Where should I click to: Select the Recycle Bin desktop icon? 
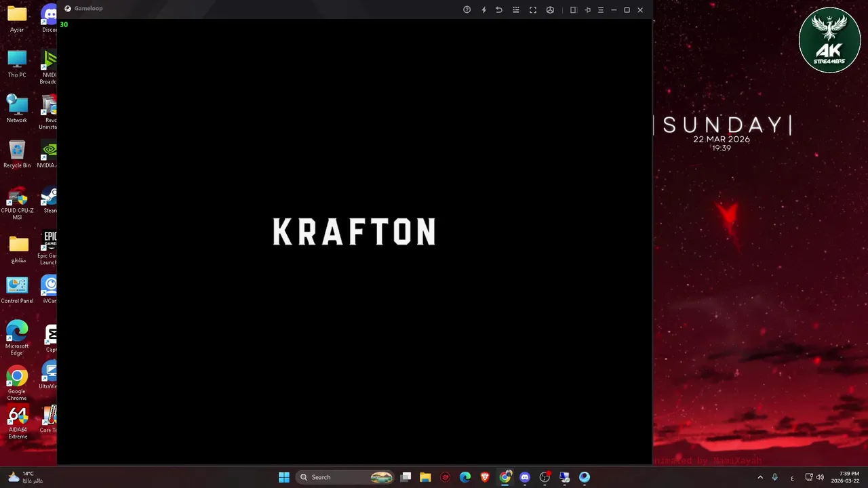coord(17,155)
